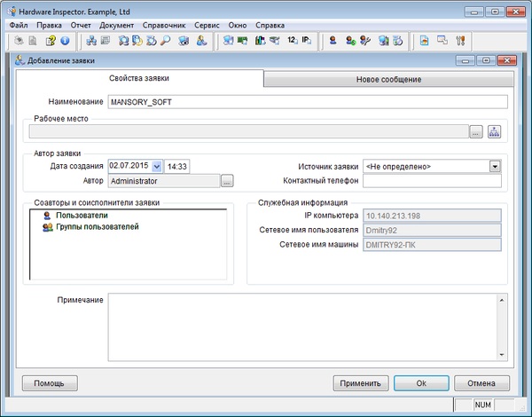Click the 'Контактный телефон' input field
The width and height of the screenshot is (532, 417).
point(432,181)
